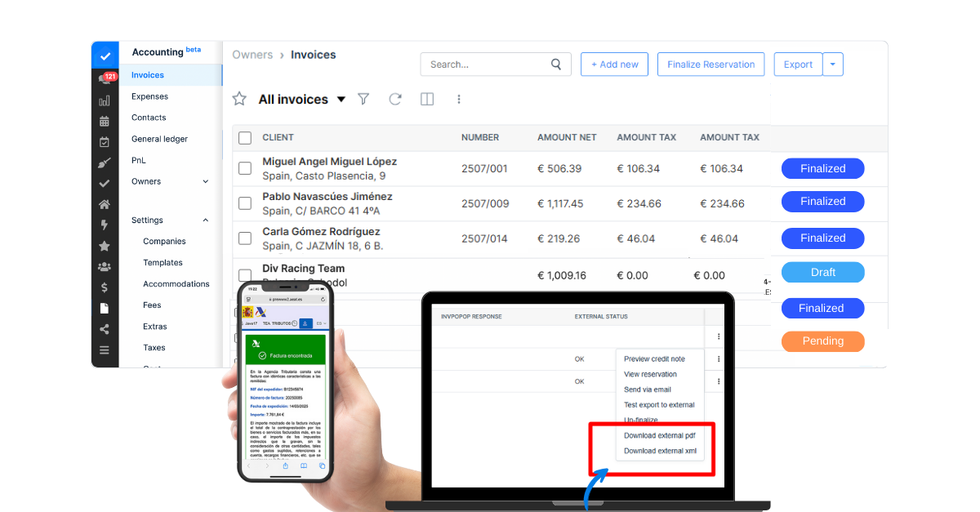The width and height of the screenshot is (980, 512).
Task: Open notifications showing 121 badge
Action: 105,78
